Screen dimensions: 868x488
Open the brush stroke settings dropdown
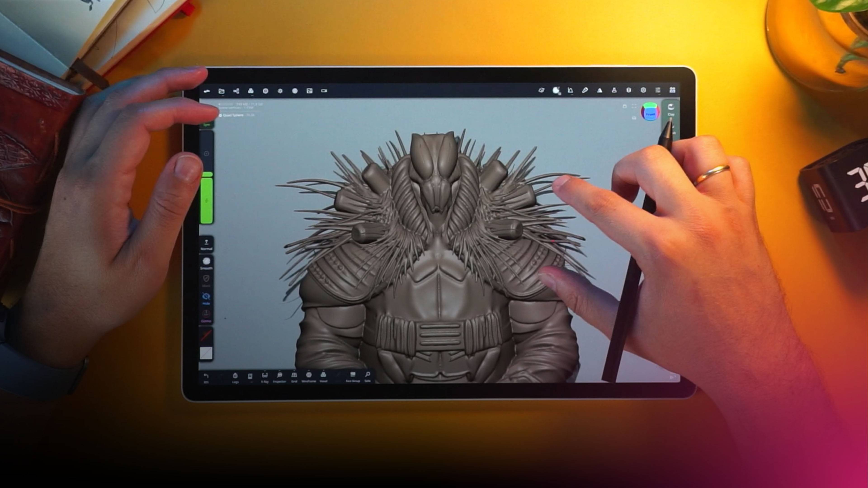(x=585, y=91)
